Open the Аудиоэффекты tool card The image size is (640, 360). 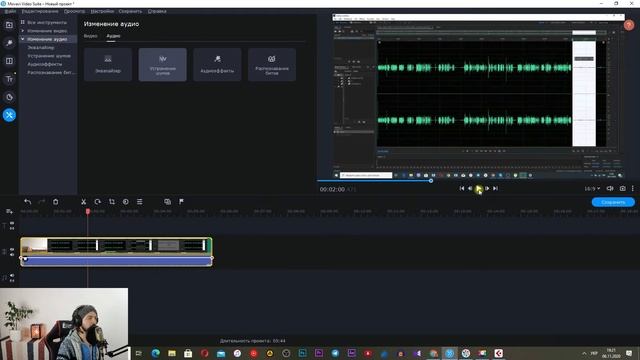click(217, 64)
